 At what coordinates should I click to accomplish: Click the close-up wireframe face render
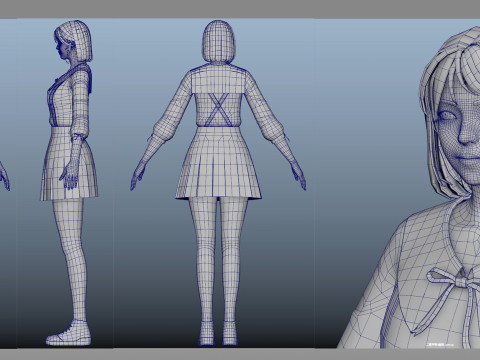(409, 187)
